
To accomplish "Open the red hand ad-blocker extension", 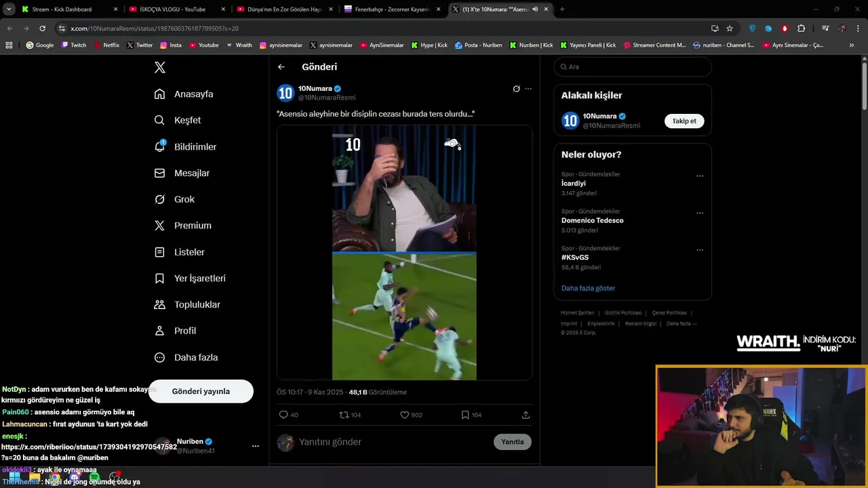I will 785,28.
